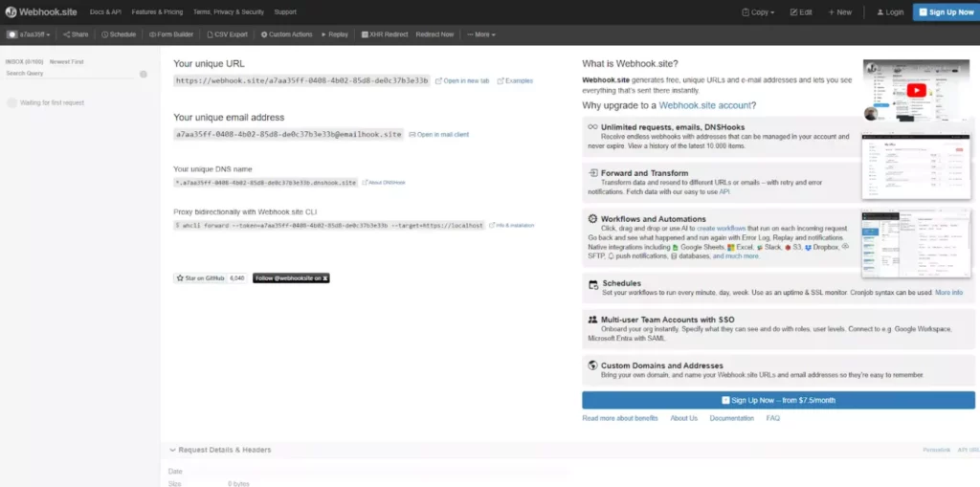Click the Dropbox integration icon
The width and height of the screenshot is (980, 487).
808,248
